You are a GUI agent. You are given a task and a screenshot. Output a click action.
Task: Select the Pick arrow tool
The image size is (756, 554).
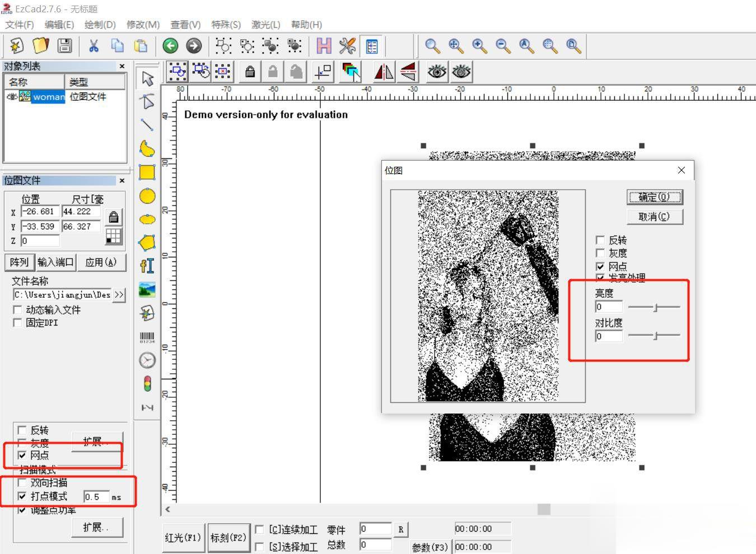point(147,78)
